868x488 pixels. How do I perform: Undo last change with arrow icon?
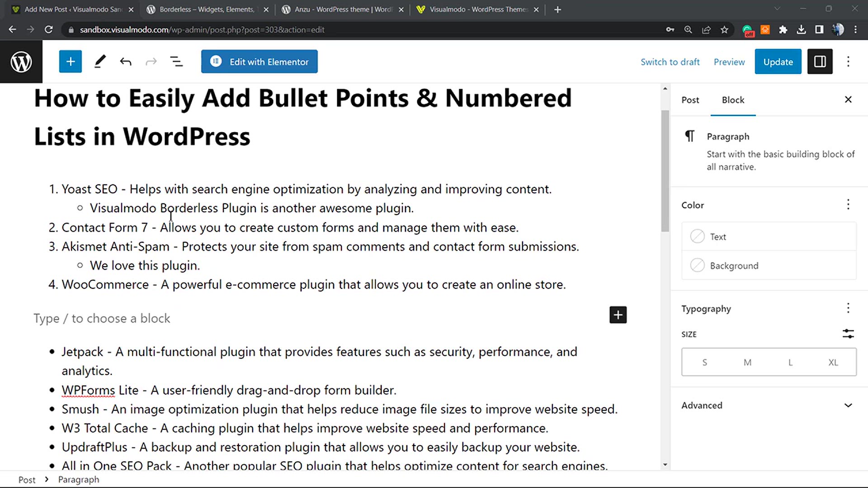point(126,61)
